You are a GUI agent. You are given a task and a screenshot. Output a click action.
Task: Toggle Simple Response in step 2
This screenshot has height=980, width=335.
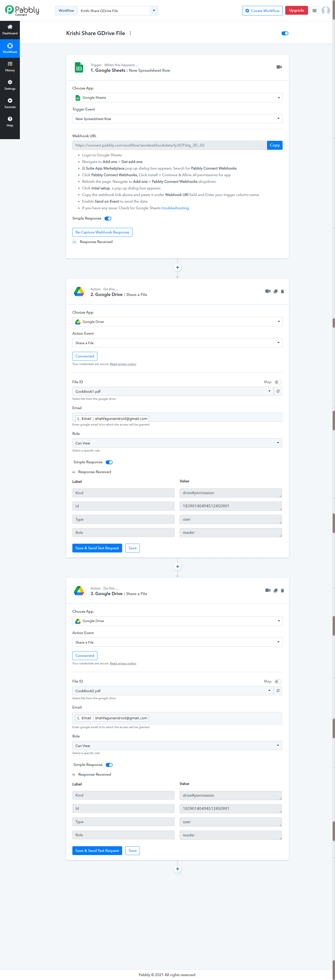click(109, 462)
